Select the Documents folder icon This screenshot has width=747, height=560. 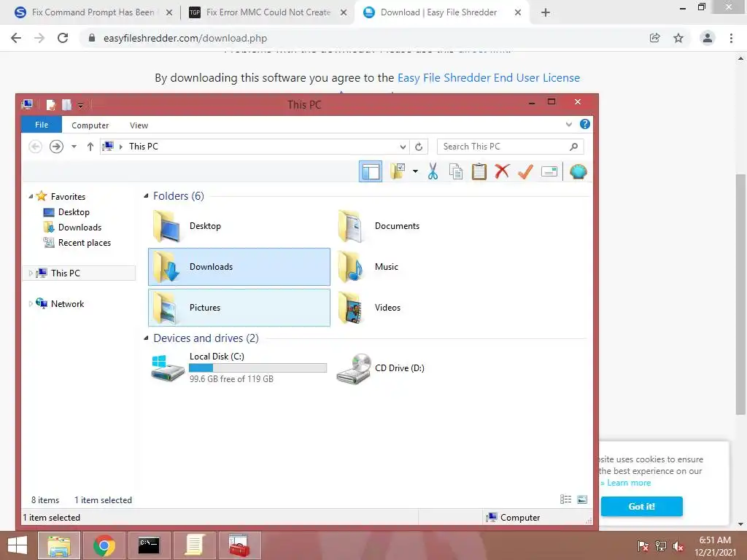424,226
